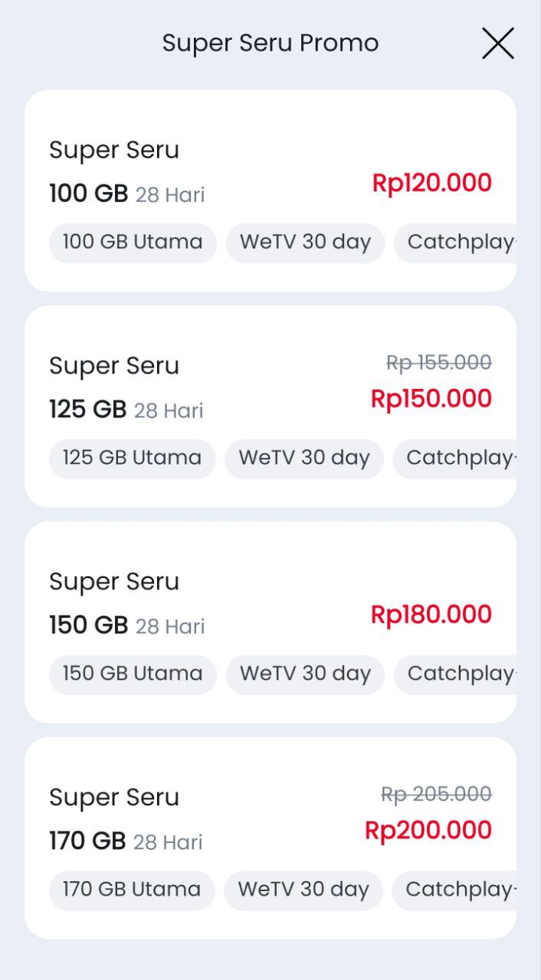Viewport: 541px width, 980px height.
Task: Tap Catchplay chip in 170 GB card
Action: pos(457,890)
